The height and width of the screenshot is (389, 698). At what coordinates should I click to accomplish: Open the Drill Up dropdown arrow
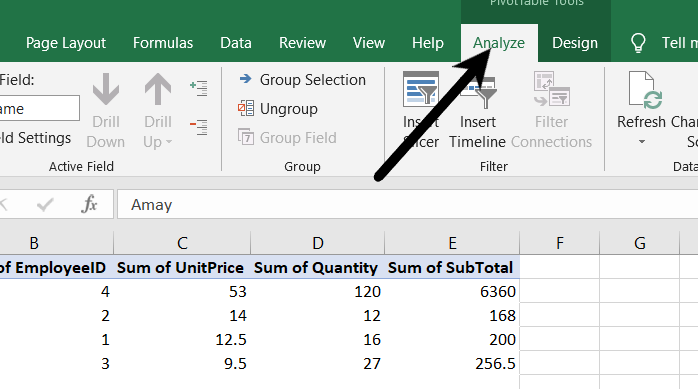169,142
